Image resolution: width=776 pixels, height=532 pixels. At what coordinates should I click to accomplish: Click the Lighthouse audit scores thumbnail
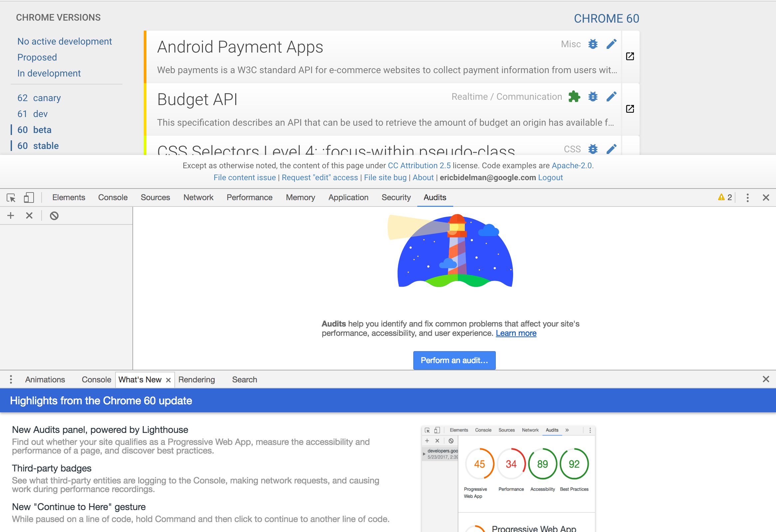[x=508, y=478]
